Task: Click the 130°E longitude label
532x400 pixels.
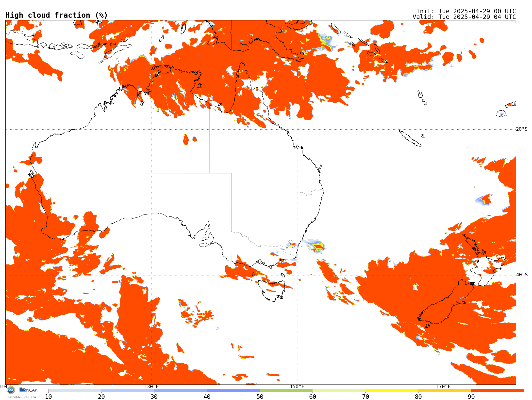Action: point(151,386)
